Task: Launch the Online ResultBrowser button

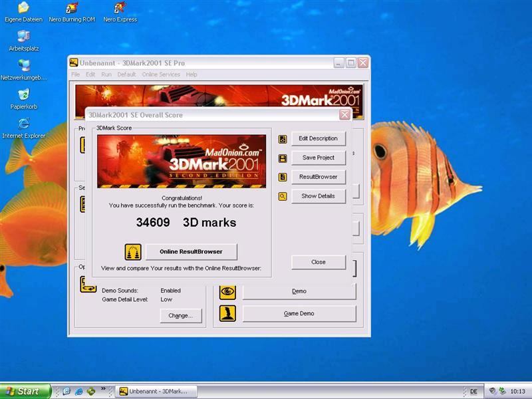Action: pos(192,252)
